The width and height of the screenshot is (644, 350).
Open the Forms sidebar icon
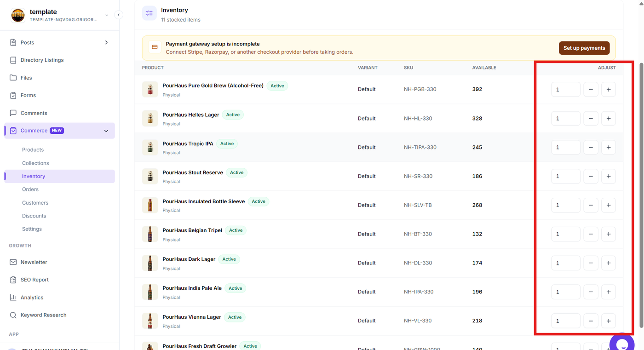(13, 95)
